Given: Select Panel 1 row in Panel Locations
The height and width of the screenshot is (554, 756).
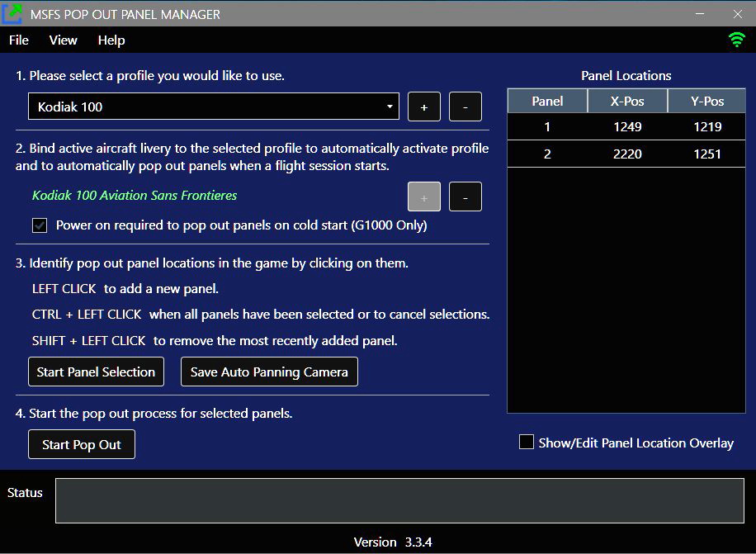Looking at the screenshot, I should coord(626,126).
